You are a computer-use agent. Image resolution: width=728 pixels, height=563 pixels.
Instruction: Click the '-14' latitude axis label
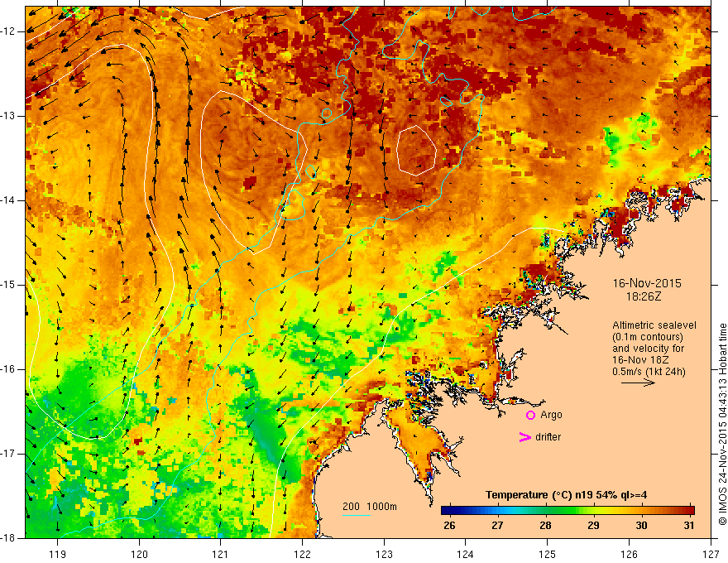8,200
